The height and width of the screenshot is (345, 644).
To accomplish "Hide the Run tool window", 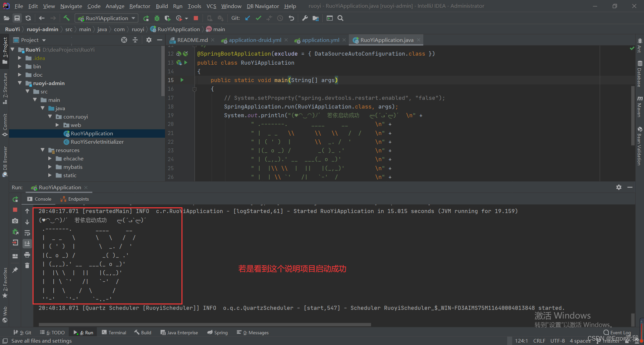I will [x=630, y=187].
